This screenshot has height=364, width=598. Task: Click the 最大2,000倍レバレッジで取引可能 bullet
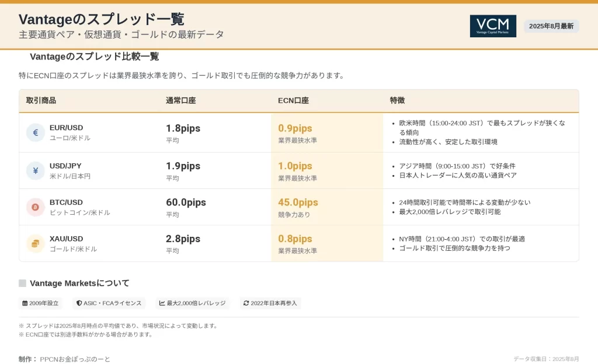[x=450, y=212]
